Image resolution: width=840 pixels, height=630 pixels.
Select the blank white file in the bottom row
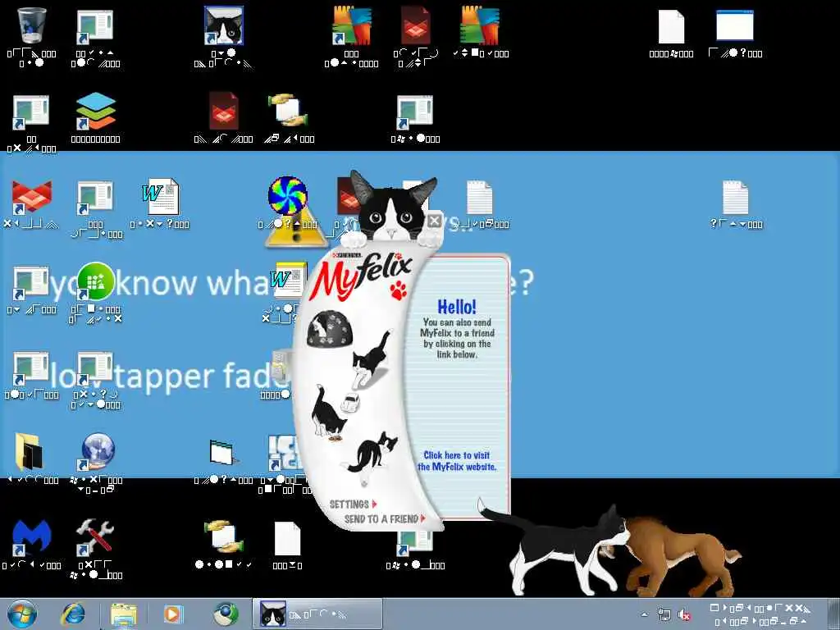(288, 538)
